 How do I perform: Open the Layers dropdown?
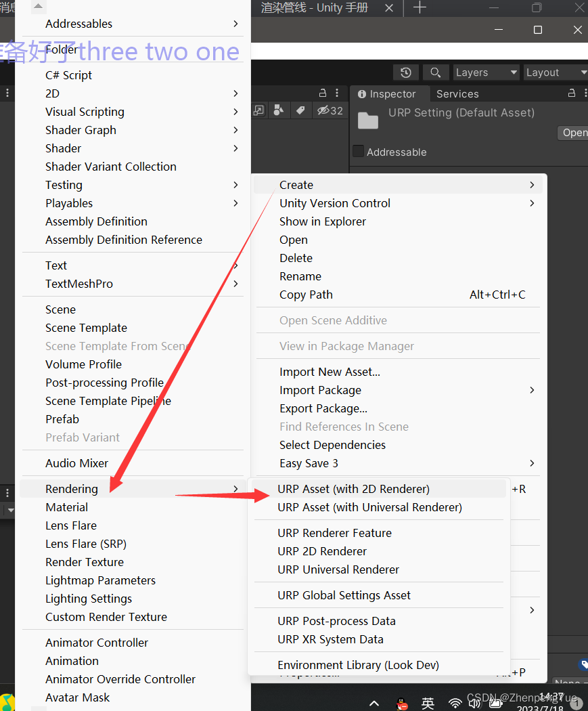[486, 72]
